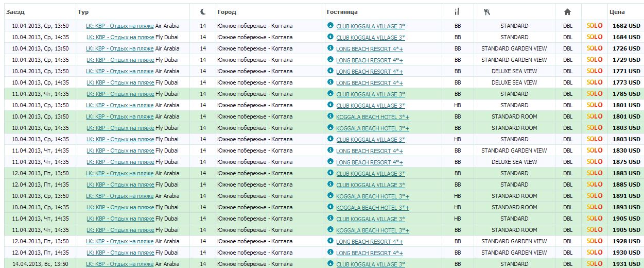The height and width of the screenshot is (268, 644).
Task: Click date 14.04.2013, Вс, 13:50
Action: pos(40,264)
